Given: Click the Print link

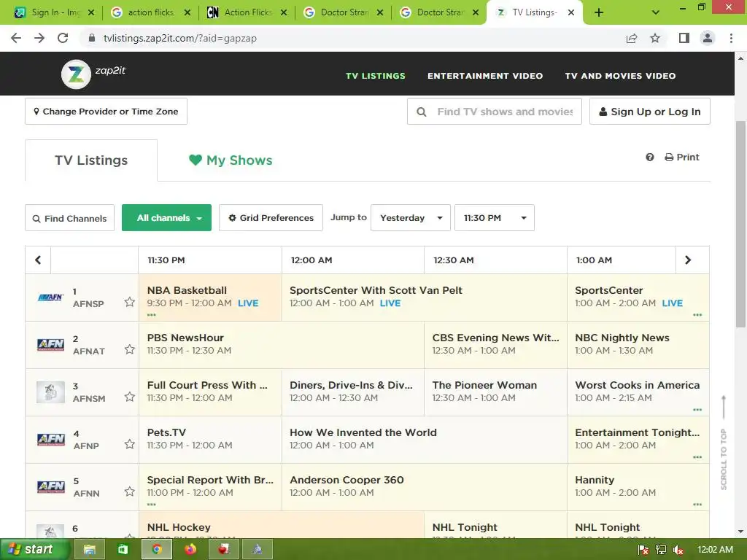Looking at the screenshot, I should [682, 157].
